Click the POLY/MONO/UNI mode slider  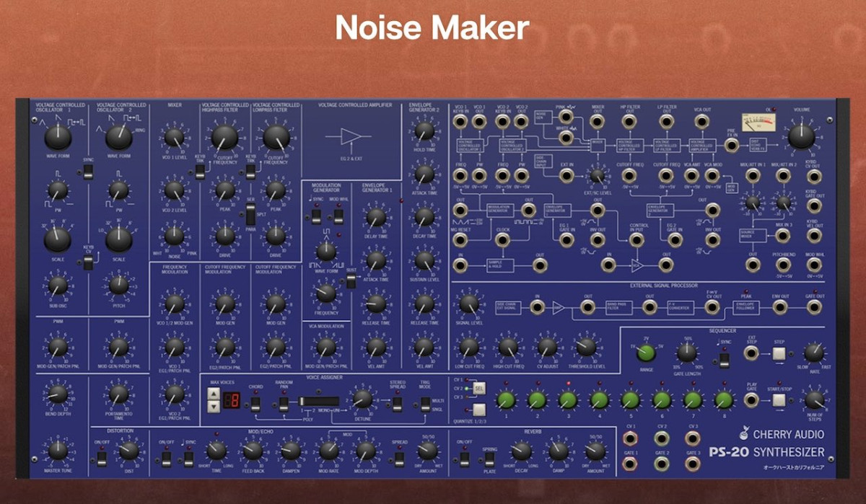click(318, 402)
